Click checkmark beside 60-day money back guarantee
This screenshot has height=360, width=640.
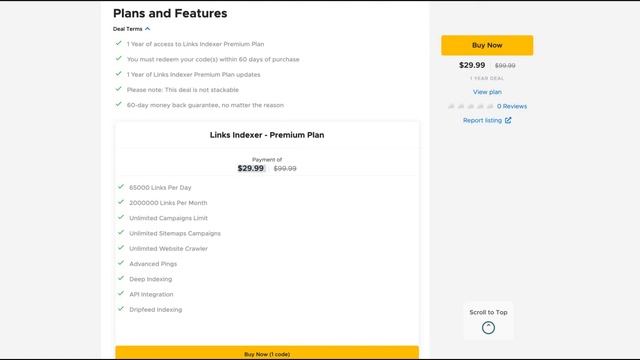point(118,104)
